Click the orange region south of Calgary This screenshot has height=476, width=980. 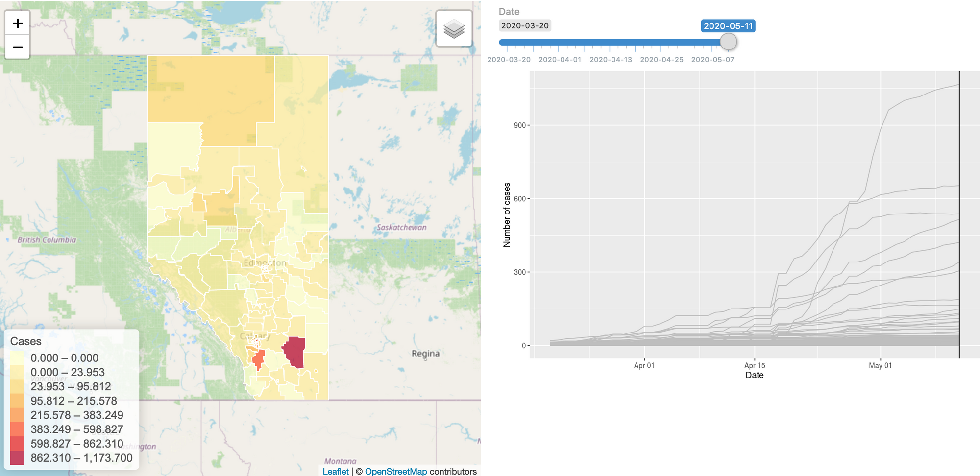tap(258, 359)
